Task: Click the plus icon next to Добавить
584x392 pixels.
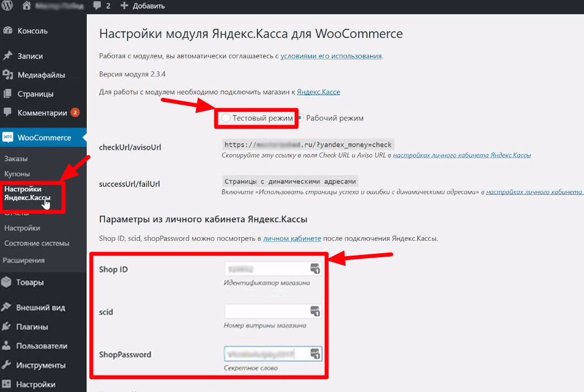Action: pyautogui.click(x=124, y=6)
